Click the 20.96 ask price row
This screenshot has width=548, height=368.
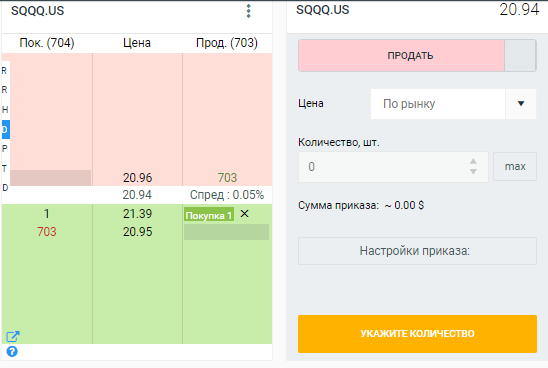[137, 178]
